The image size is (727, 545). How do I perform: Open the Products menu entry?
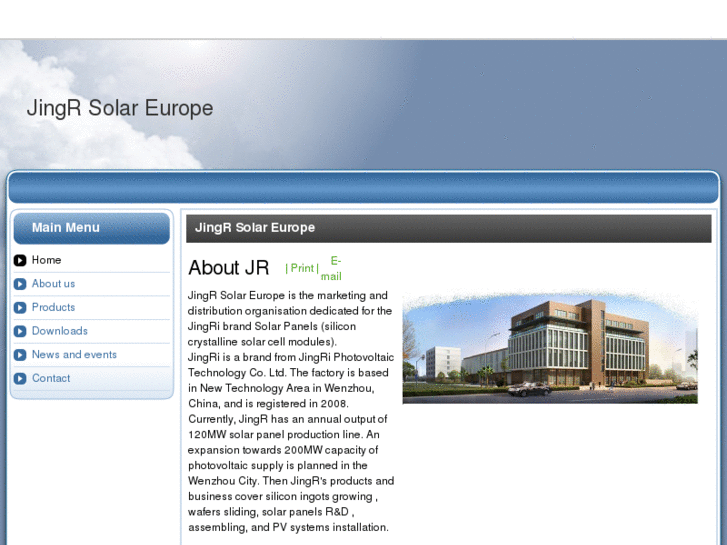[53, 308]
